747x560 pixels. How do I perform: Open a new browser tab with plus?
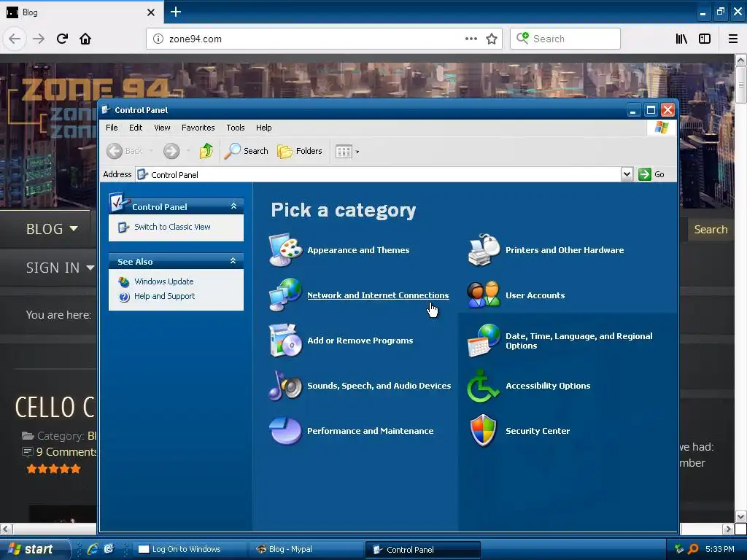point(176,12)
